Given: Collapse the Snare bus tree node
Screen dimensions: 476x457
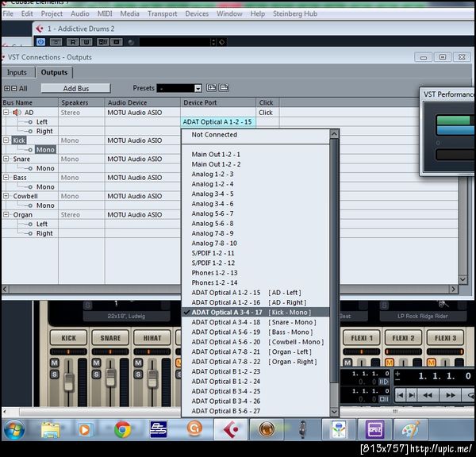Looking at the screenshot, I should tap(6, 159).
